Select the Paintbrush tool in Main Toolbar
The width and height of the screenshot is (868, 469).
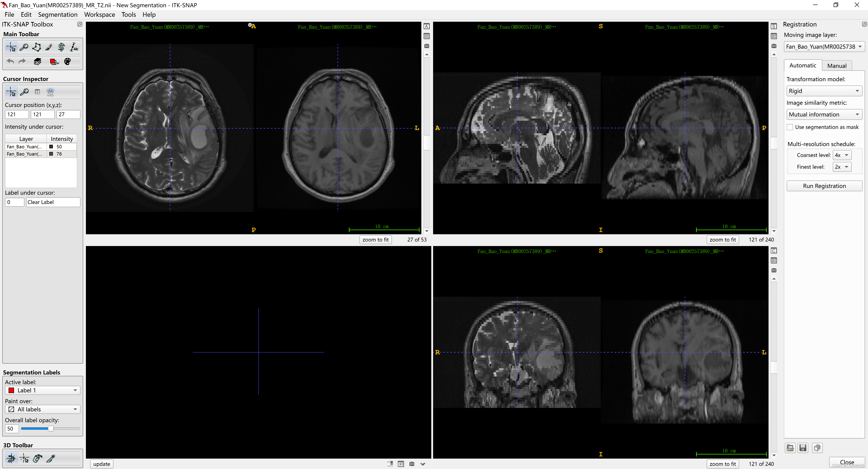(49, 47)
